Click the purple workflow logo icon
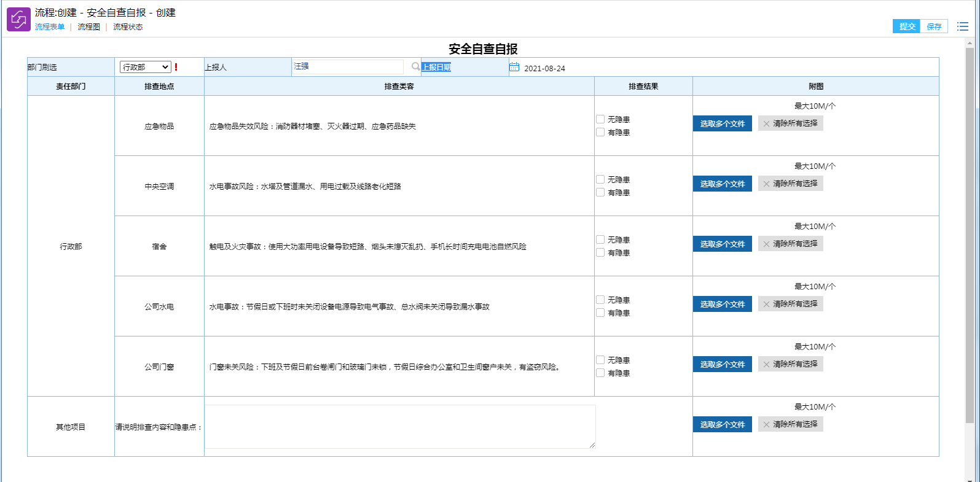The image size is (980, 482). (18, 20)
